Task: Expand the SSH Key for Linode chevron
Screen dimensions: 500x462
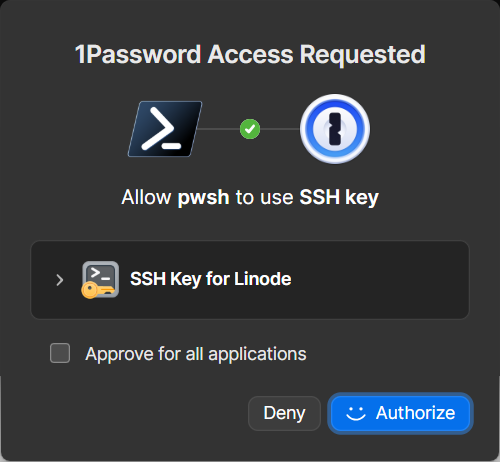Action: pos(60,280)
